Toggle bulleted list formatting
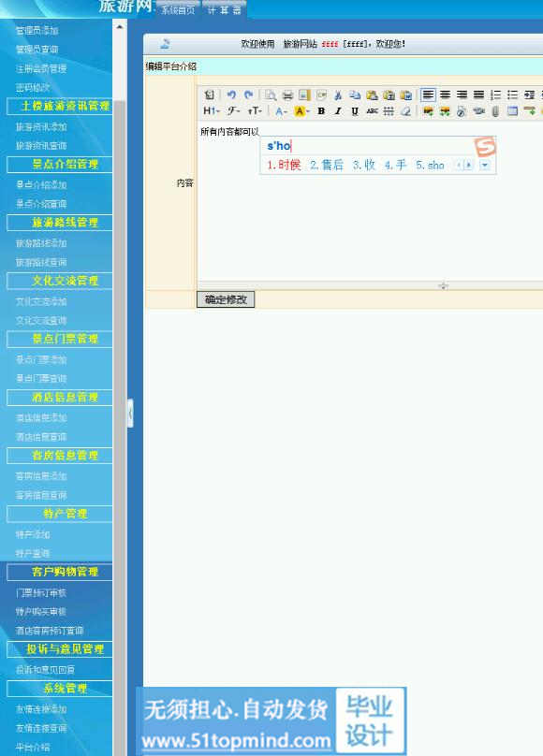Image resolution: width=543 pixels, height=756 pixels. coord(513,95)
